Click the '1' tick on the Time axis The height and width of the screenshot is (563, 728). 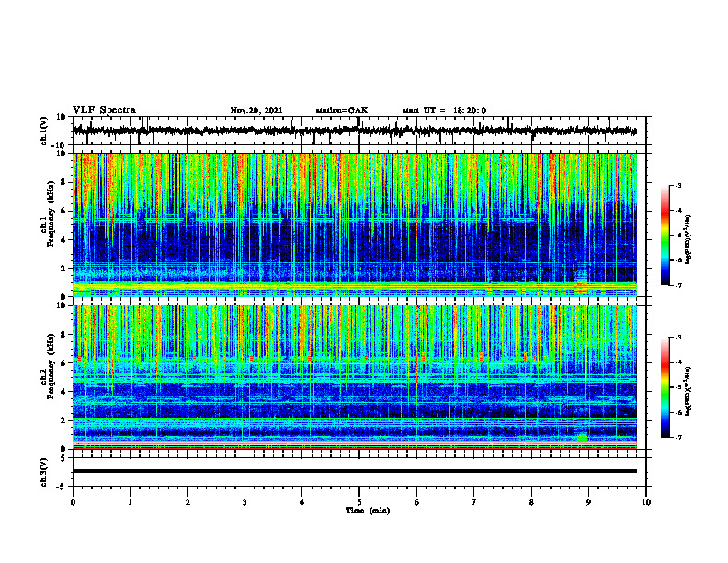[130, 502]
